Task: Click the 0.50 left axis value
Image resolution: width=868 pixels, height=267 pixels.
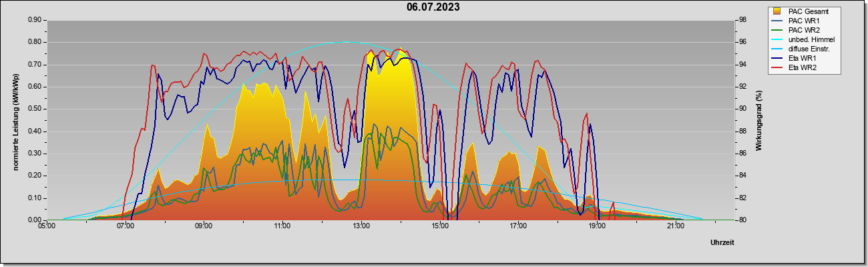Action: click(34, 109)
